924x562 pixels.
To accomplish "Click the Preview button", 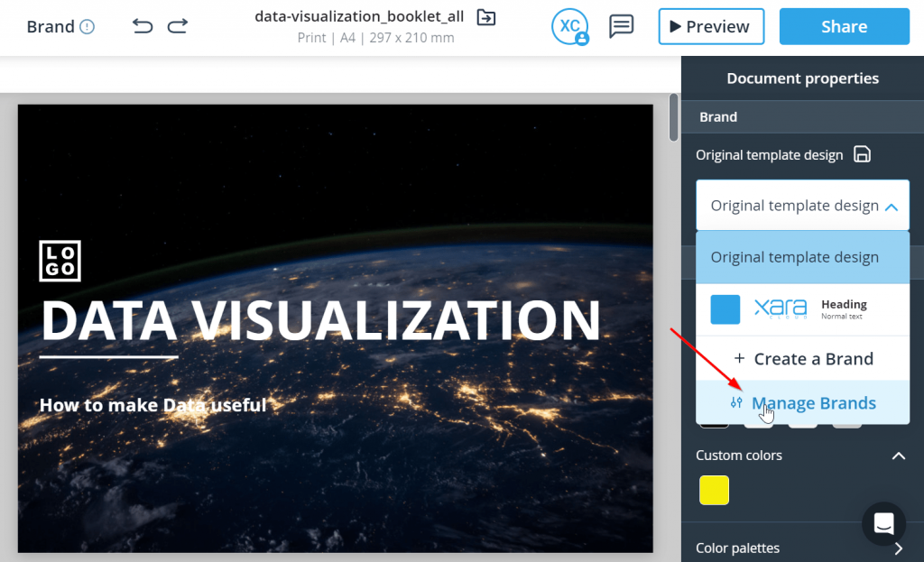I will coord(711,26).
